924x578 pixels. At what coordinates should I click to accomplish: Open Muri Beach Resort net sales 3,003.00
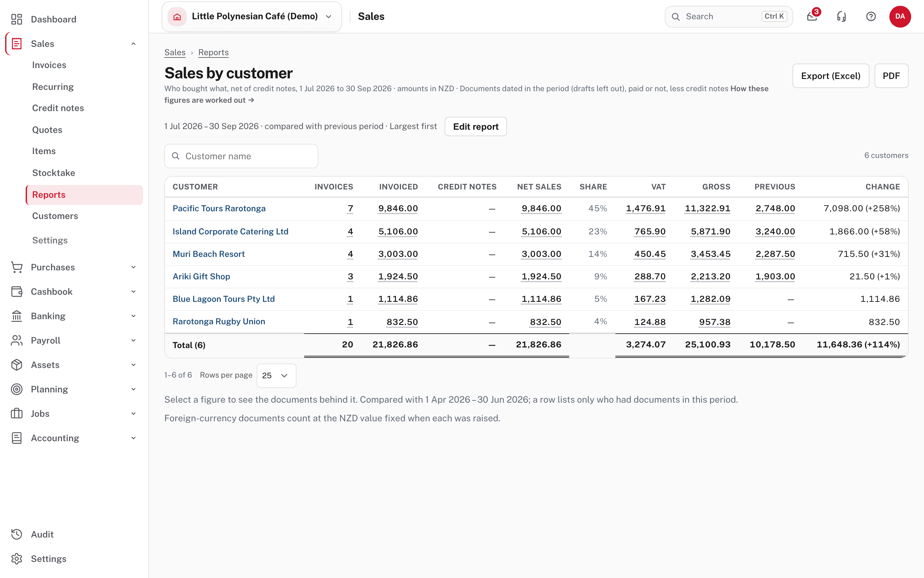pyautogui.click(x=542, y=254)
